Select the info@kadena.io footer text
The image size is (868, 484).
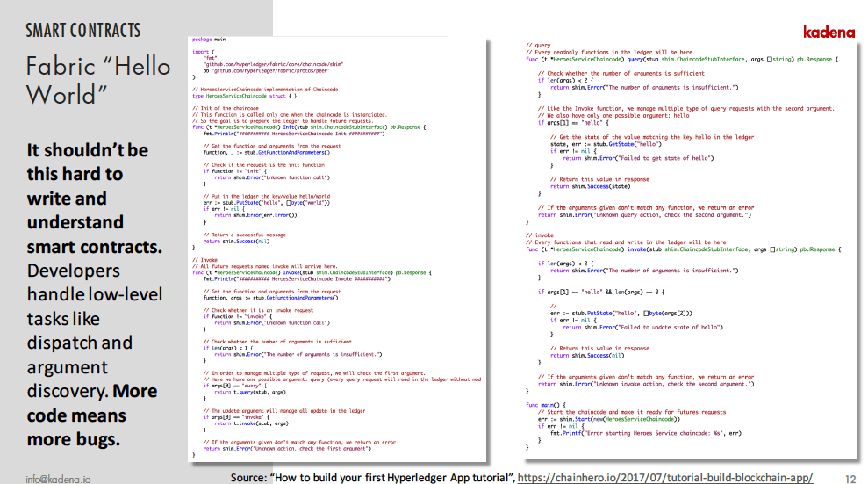click(x=58, y=479)
